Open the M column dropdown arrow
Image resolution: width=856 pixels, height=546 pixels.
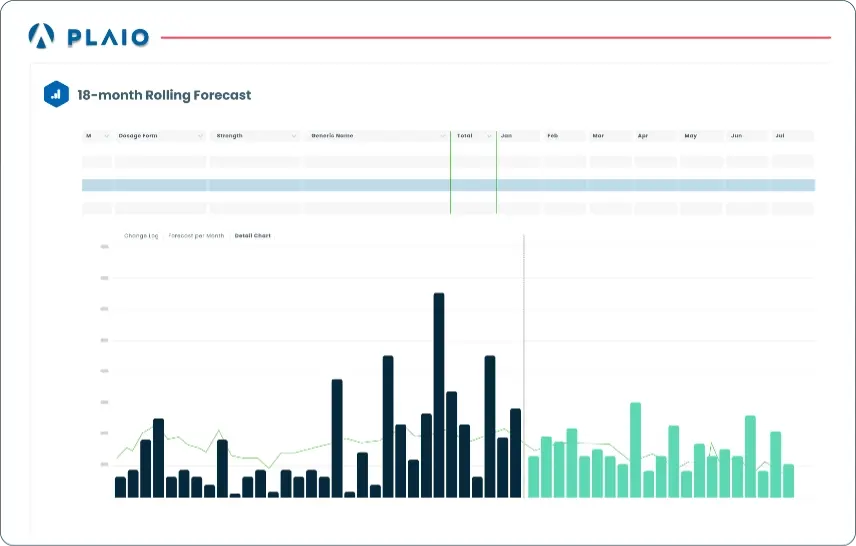click(x=106, y=136)
